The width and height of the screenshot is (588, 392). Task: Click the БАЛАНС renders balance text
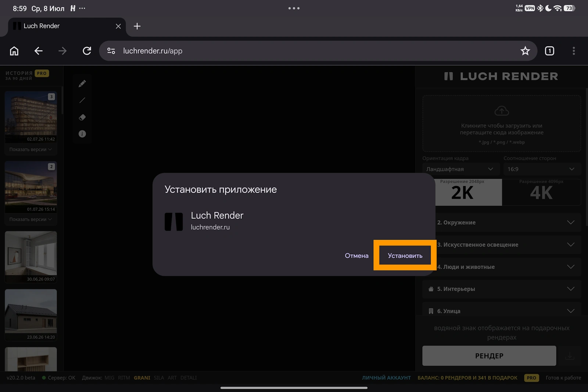[x=467, y=378]
